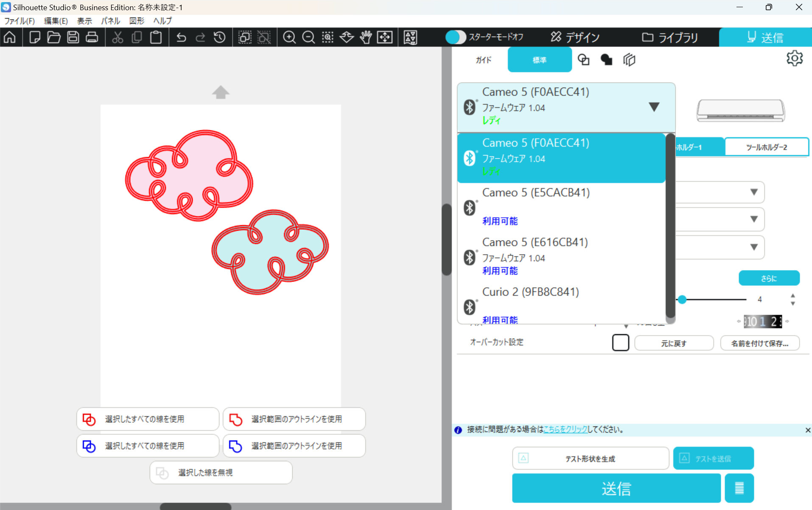Switch to line-based cut mode icon
The width and height of the screenshot is (812, 510).
(x=584, y=60)
